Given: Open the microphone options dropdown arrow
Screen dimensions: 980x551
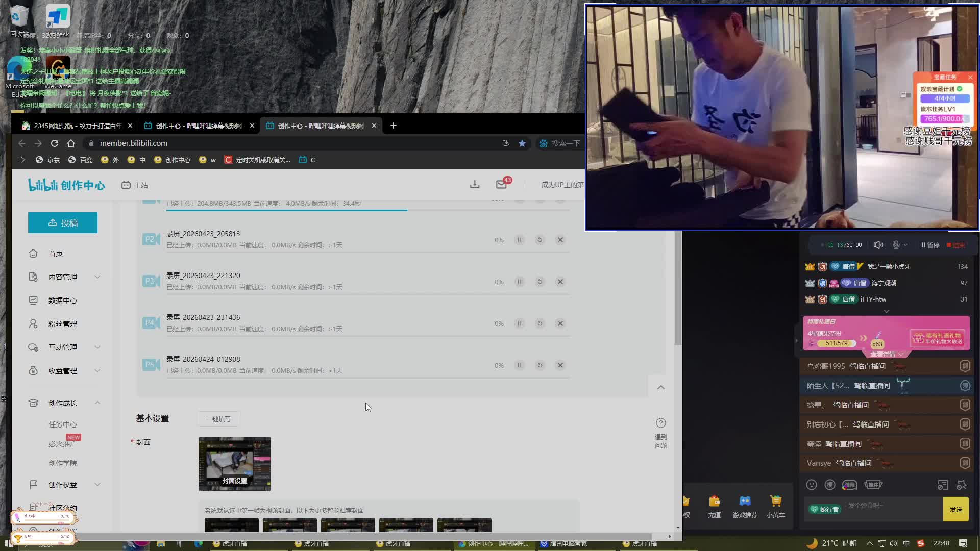Looking at the screenshot, I should [x=905, y=245].
